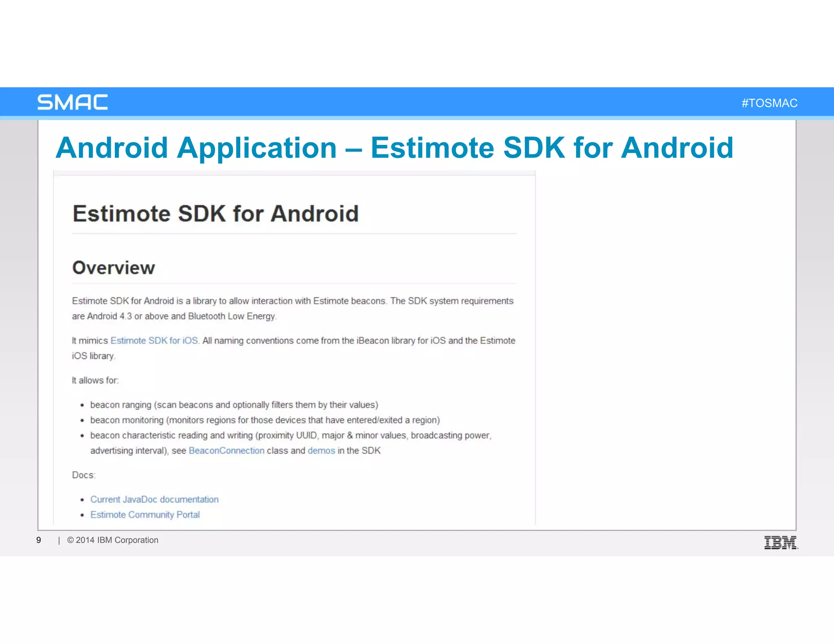
Task: Follow the demos link
Action: click(x=321, y=451)
